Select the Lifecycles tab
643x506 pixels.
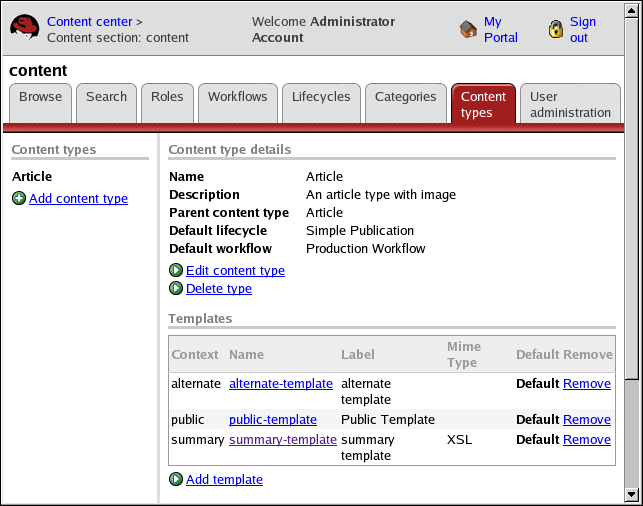click(x=321, y=103)
